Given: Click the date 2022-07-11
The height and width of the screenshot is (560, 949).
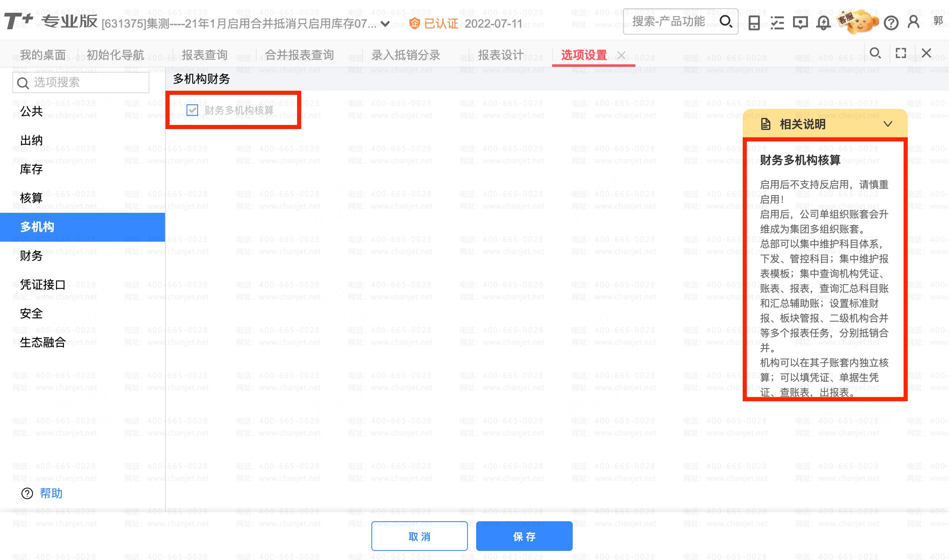Looking at the screenshot, I should (x=493, y=24).
